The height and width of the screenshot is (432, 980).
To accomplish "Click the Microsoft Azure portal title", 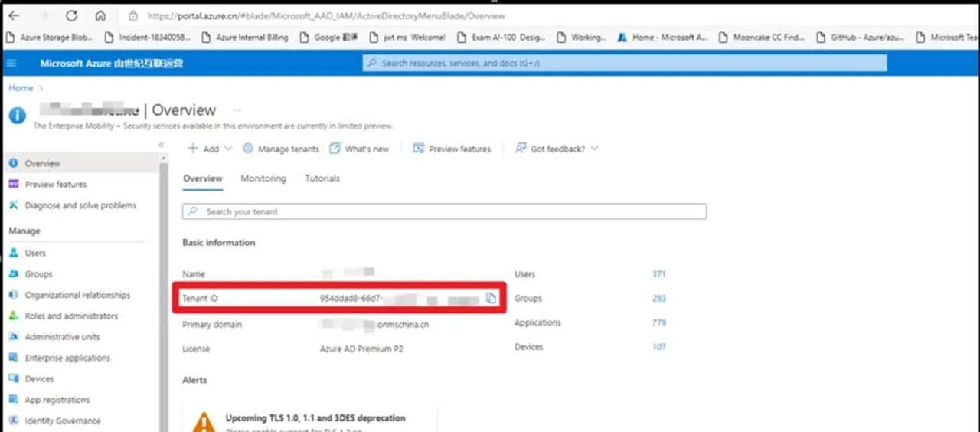I will click(112, 63).
